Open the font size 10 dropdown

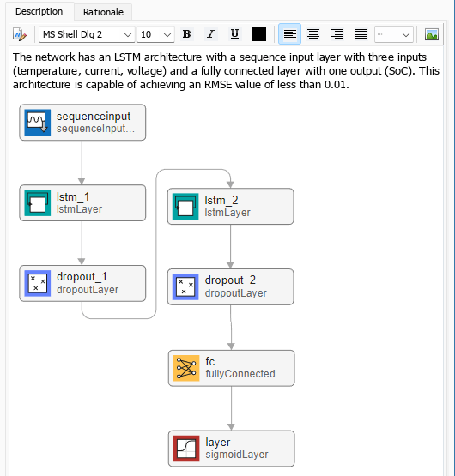tap(155, 34)
